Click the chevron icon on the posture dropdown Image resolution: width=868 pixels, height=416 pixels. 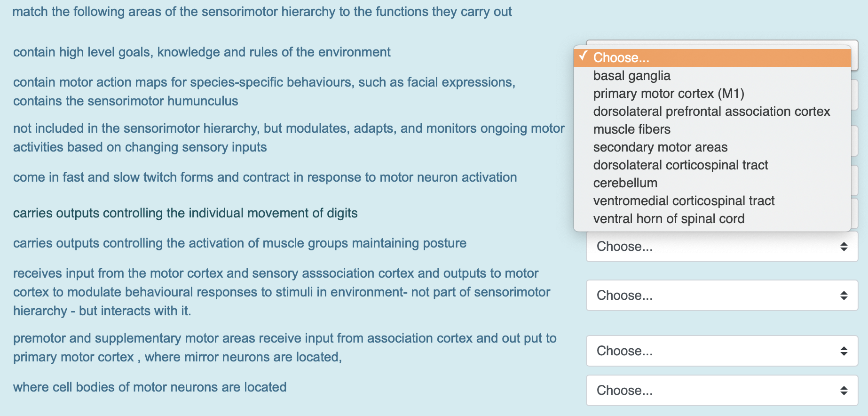tap(844, 246)
